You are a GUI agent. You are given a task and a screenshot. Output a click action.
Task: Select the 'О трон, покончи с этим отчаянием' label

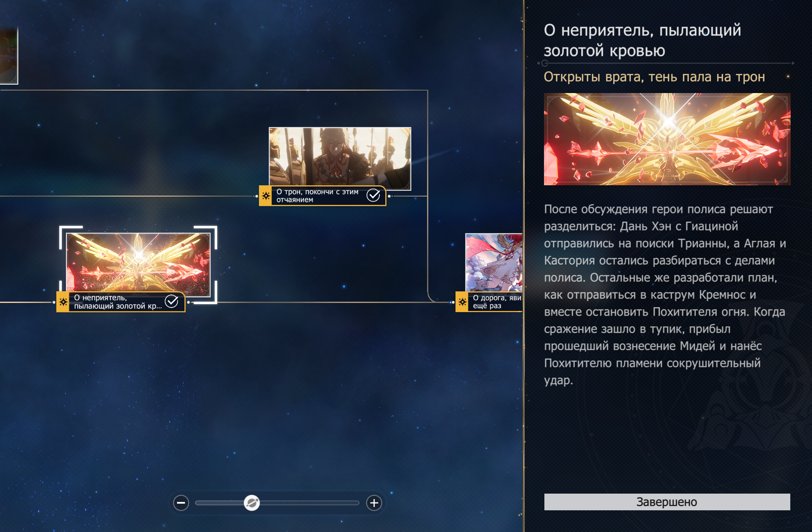tap(317, 196)
